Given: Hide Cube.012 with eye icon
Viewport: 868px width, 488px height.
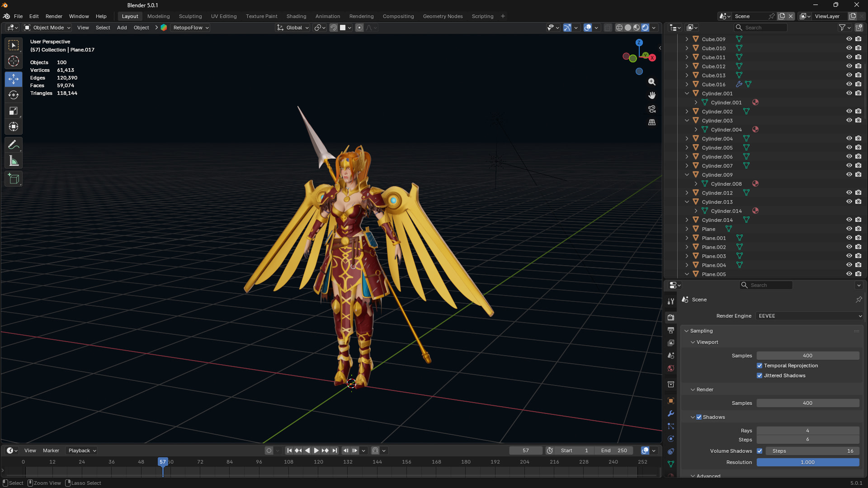Looking at the screenshot, I should (x=849, y=66).
